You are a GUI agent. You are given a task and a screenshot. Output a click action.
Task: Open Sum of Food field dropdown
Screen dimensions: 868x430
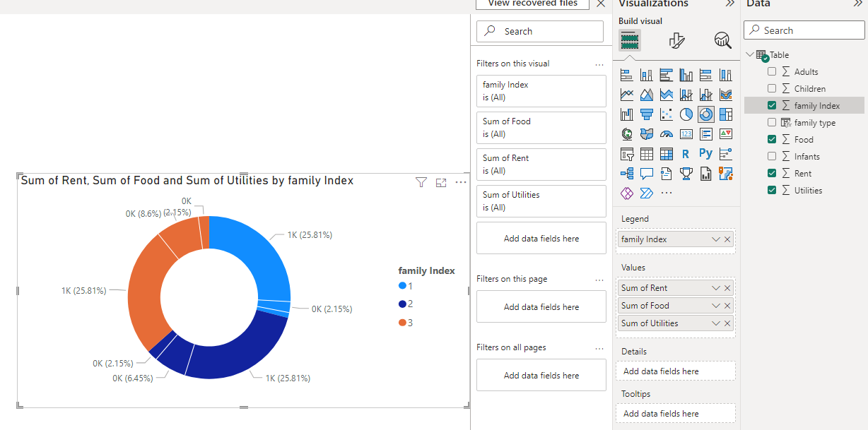click(716, 306)
